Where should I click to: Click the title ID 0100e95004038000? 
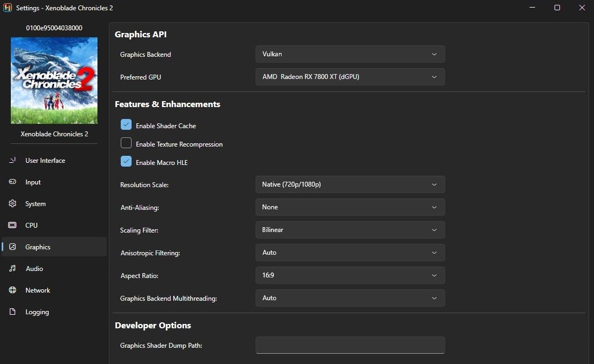tap(54, 28)
